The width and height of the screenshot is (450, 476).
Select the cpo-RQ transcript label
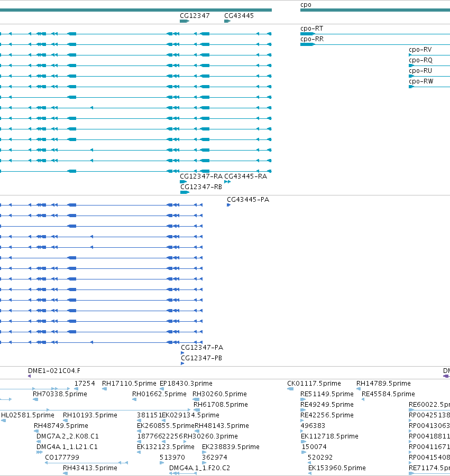coord(420,60)
